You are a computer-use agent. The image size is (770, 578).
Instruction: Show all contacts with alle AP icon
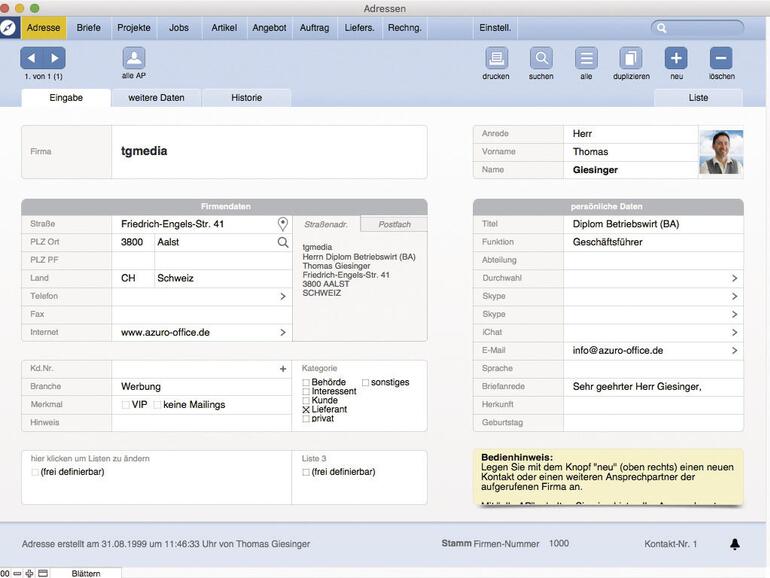134,58
